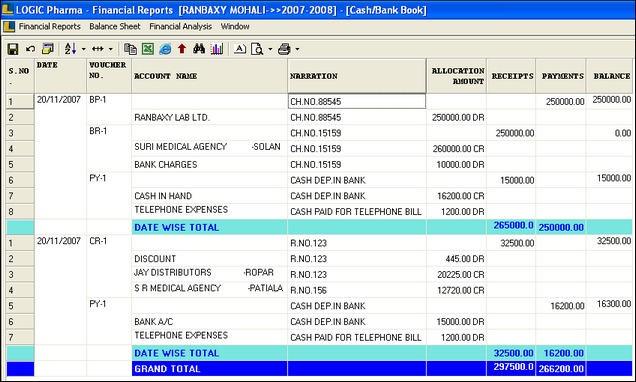Screen dimensions: 636x382
Task: Click the 12720.00 CR allocation amount
Action: [461, 290]
